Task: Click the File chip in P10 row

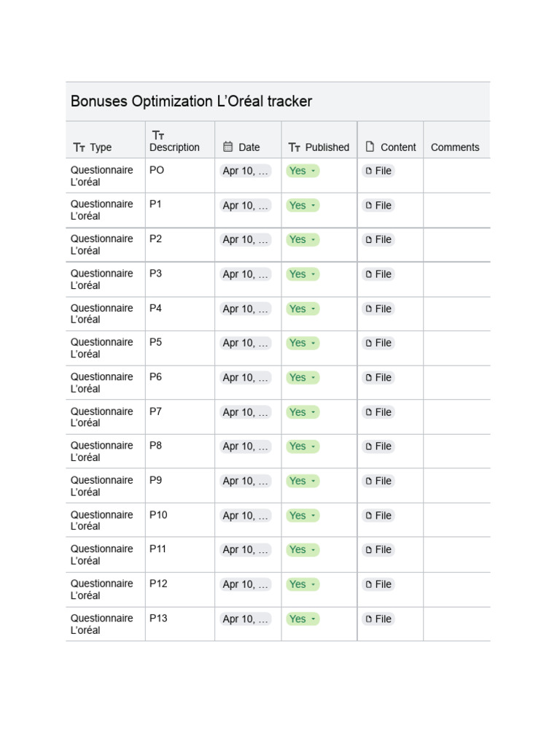Action: (x=378, y=516)
